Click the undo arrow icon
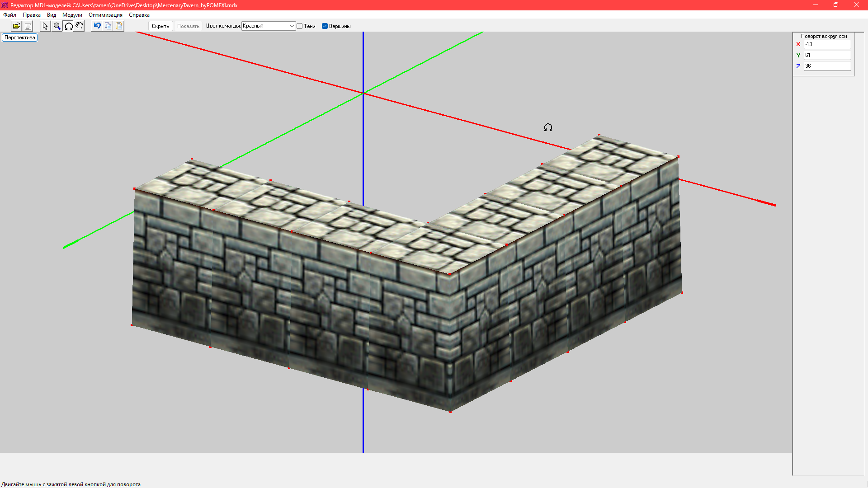The height and width of the screenshot is (488, 868). pyautogui.click(x=97, y=26)
